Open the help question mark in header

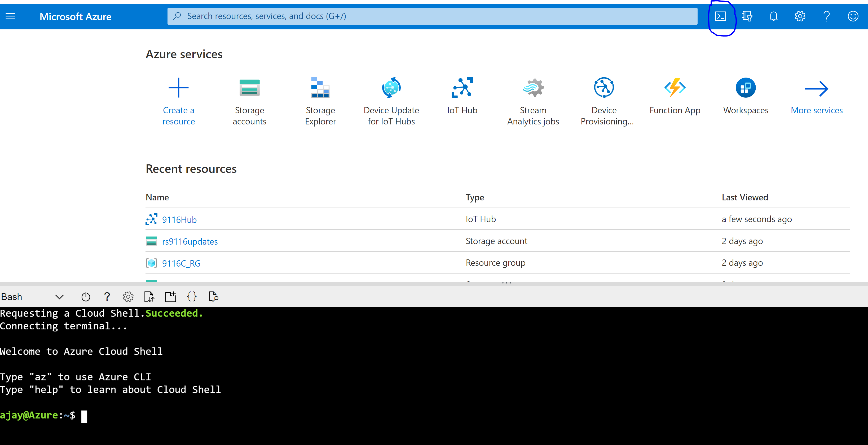[x=826, y=16]
